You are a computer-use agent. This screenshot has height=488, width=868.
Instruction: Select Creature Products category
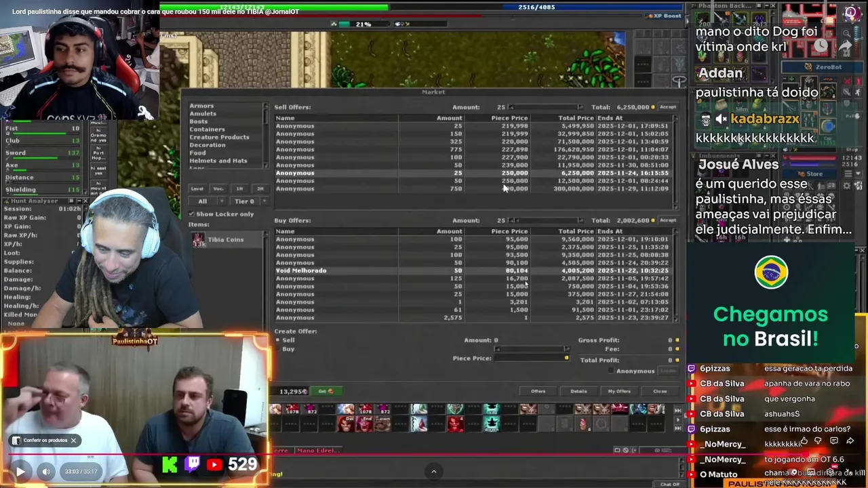(x=219, y=137)
